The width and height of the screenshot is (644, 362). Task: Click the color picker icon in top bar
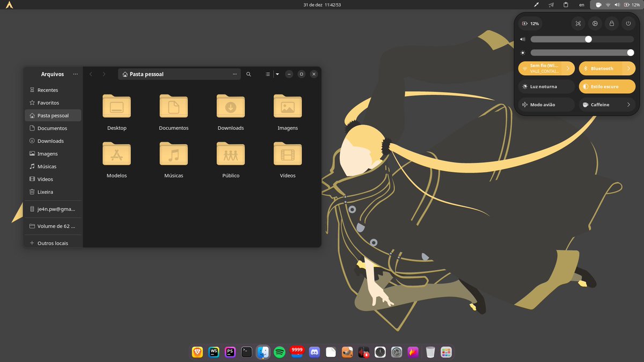(x=536, y=5)
